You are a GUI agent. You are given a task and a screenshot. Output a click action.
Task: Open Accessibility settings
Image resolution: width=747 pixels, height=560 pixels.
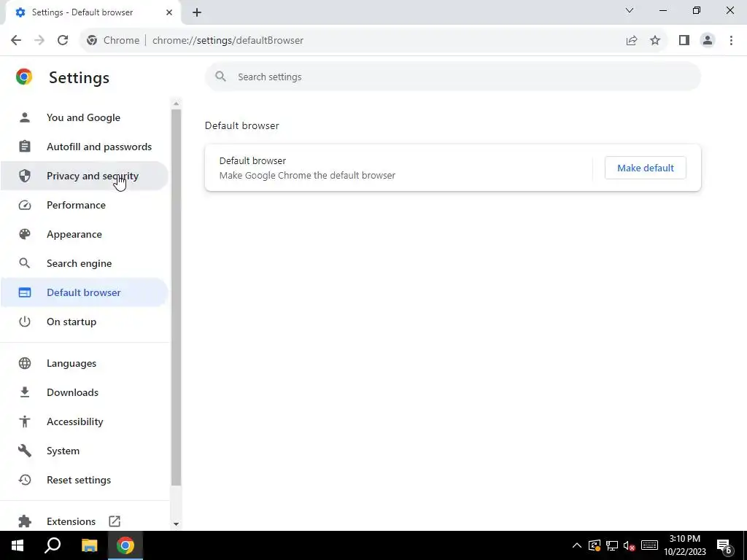coord(85,421)
